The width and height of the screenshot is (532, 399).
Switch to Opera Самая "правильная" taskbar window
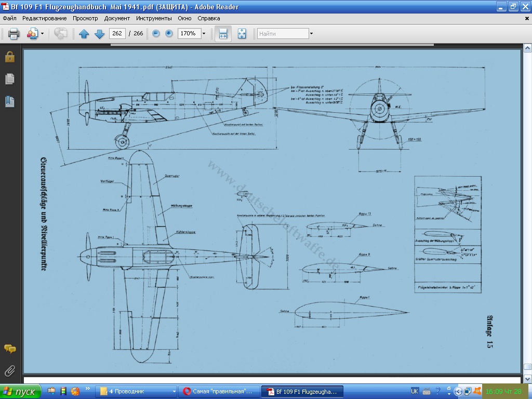coord(219,392)
